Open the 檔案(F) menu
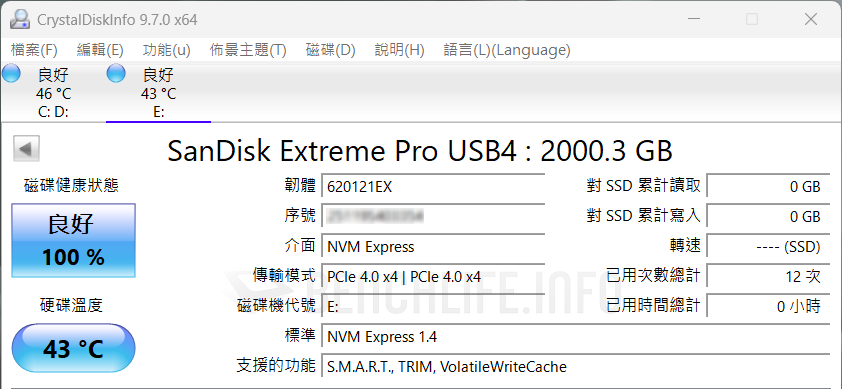The width and height of the screenshot is (842, 389). [34, 50]
